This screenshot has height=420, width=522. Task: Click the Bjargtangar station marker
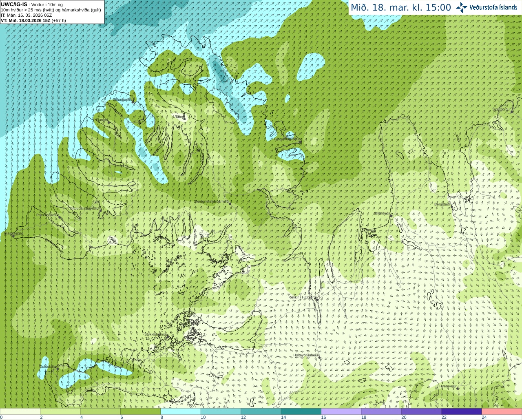(13, 236)
